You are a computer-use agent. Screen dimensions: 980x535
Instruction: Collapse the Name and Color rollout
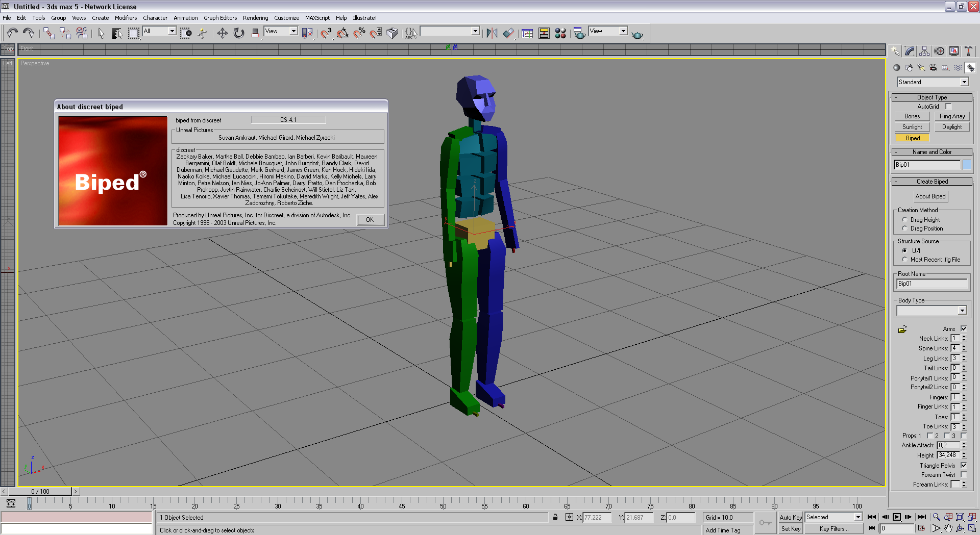[932, 152]
